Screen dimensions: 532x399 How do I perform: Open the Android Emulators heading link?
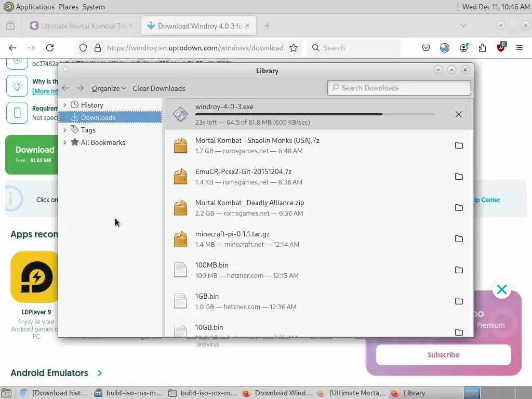click(49, 373)
